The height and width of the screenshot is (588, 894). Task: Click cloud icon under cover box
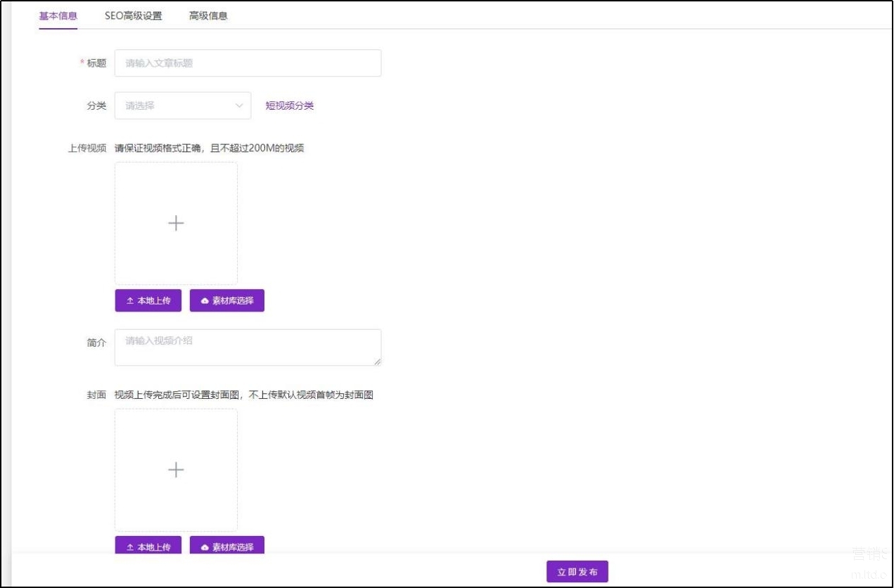(205, 547)
